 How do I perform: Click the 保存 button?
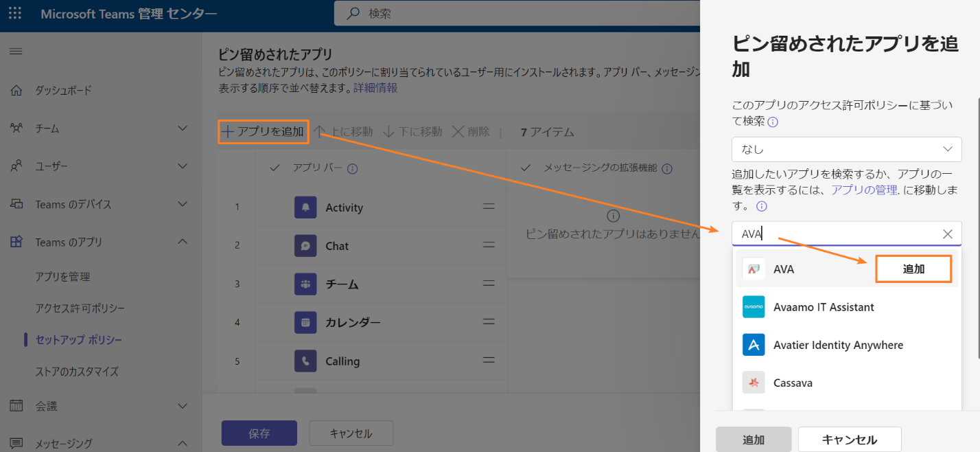pyautogui.click(x=259, y=433)
